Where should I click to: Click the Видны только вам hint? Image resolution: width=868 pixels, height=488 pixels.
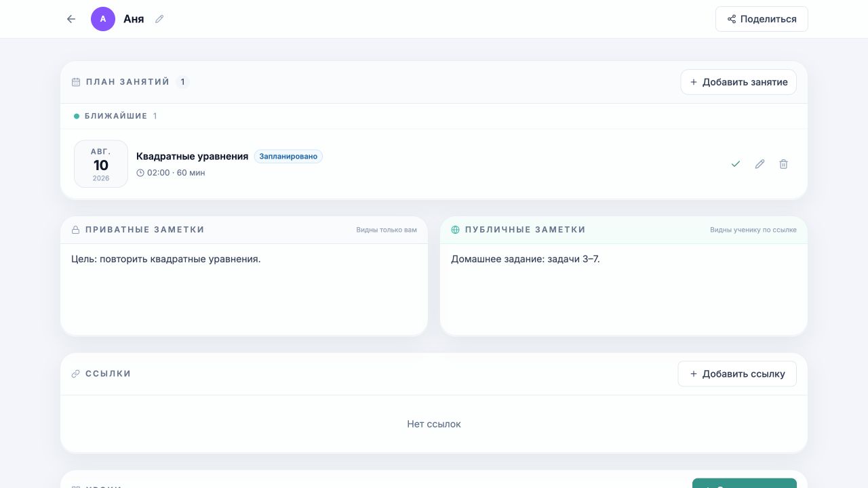pyautogui.click(x=387, y=230)
